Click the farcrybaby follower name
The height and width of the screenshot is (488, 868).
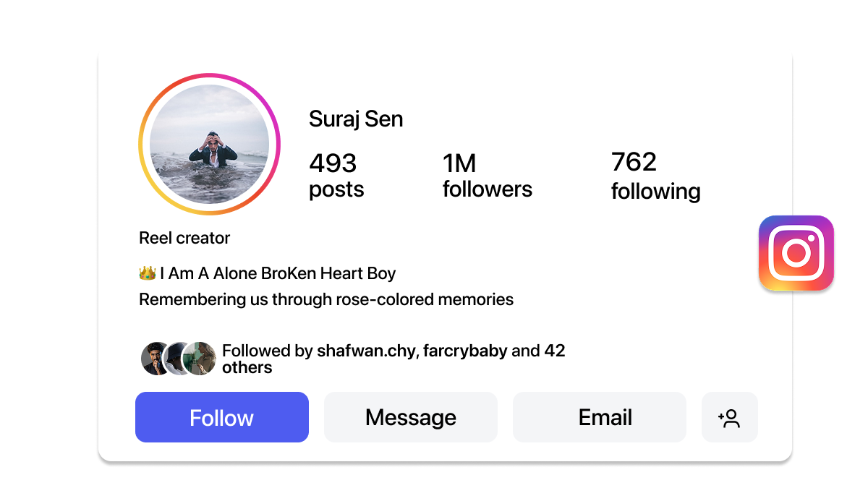tap(465, 351)
